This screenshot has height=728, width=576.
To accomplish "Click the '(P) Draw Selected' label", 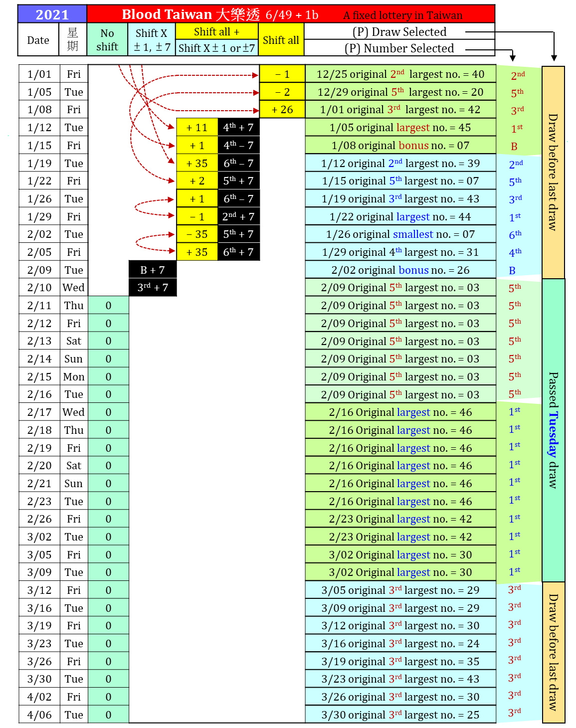I will tap(399, 32).
